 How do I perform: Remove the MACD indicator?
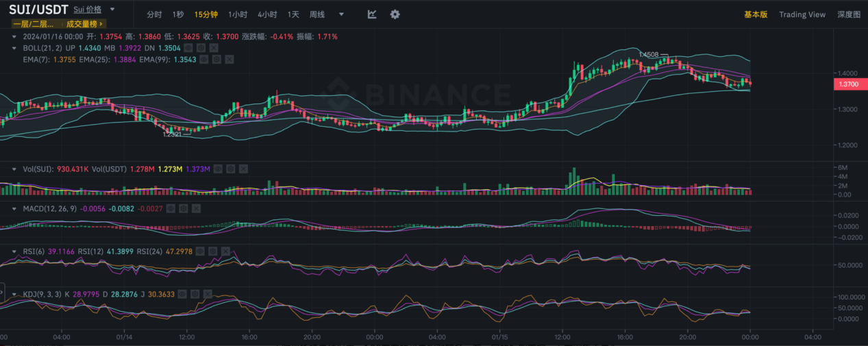click(195, 208)
